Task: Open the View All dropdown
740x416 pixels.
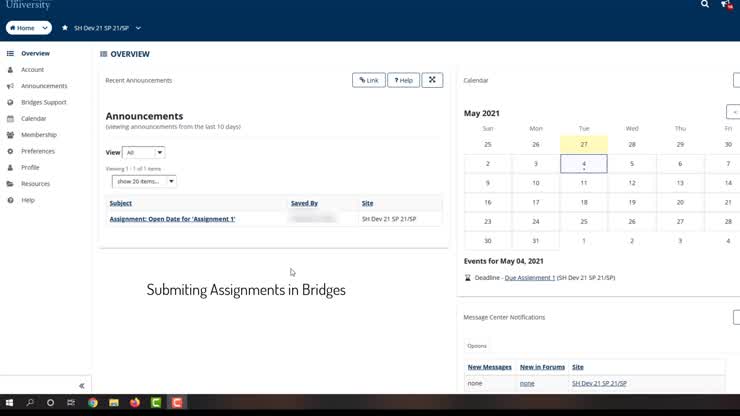Action: pos(143,153)
